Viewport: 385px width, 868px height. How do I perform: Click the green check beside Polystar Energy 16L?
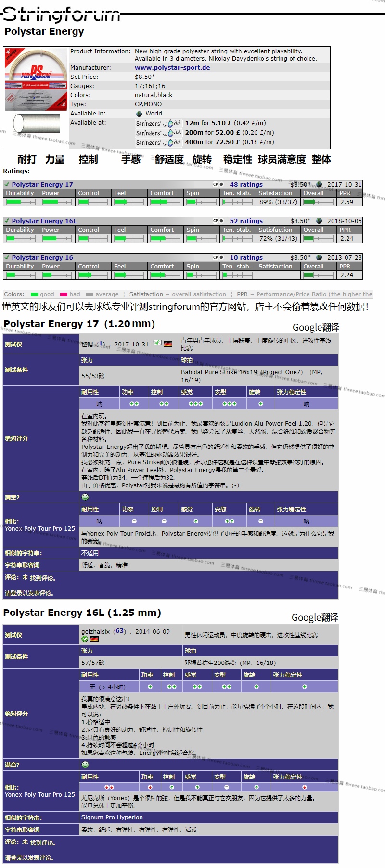pos(7,221)
